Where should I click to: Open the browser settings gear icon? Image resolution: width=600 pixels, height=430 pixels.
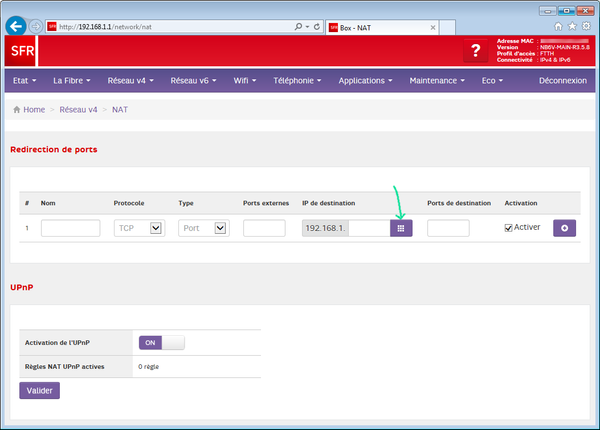[585, 26]
